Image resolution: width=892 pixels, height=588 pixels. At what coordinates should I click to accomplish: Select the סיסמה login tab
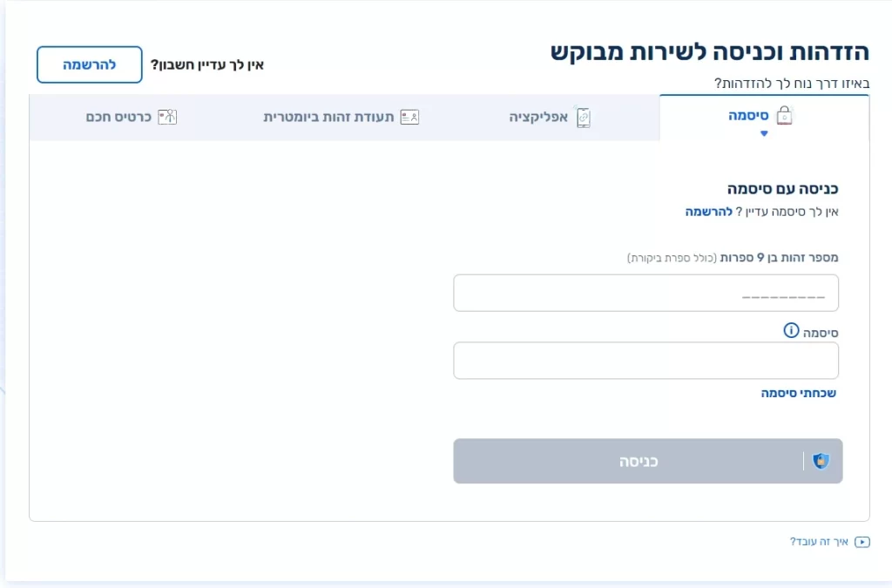[747, 116]
